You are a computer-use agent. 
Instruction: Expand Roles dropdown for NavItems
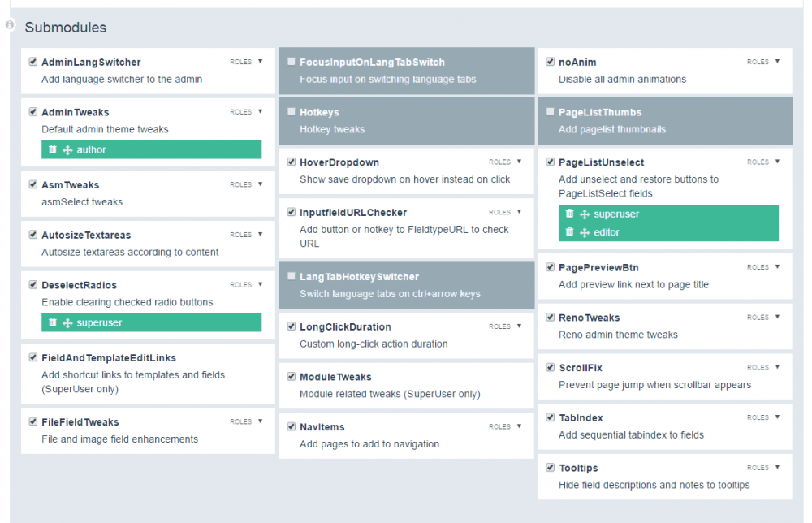pyautogui.click(x=505, y=426)
